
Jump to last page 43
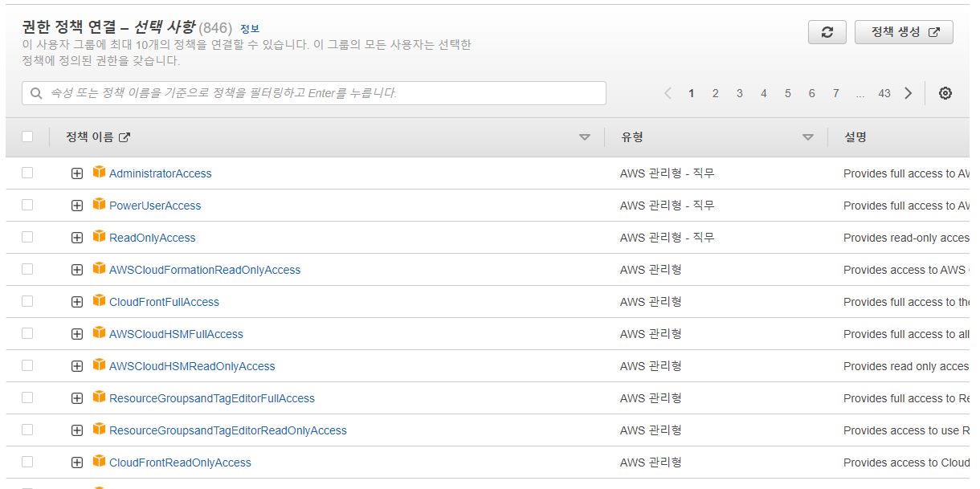884,93
